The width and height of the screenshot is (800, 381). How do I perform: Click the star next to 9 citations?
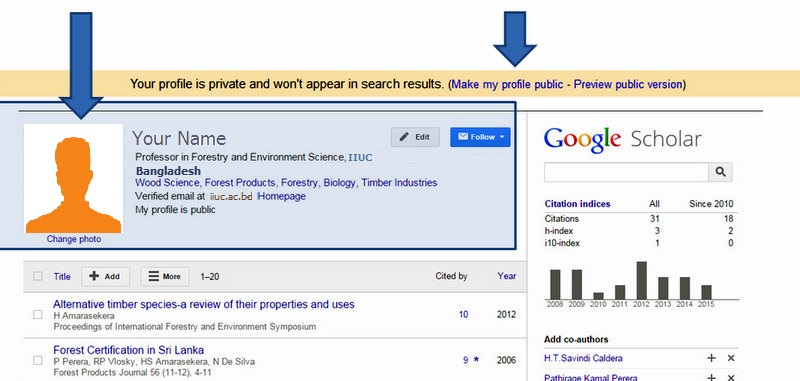[476, 360]
